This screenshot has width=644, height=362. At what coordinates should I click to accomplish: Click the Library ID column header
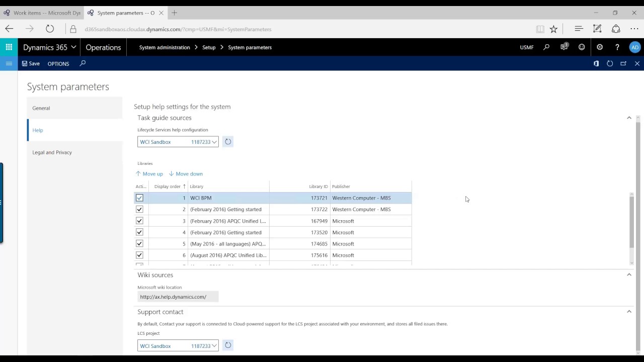[299, 187]
